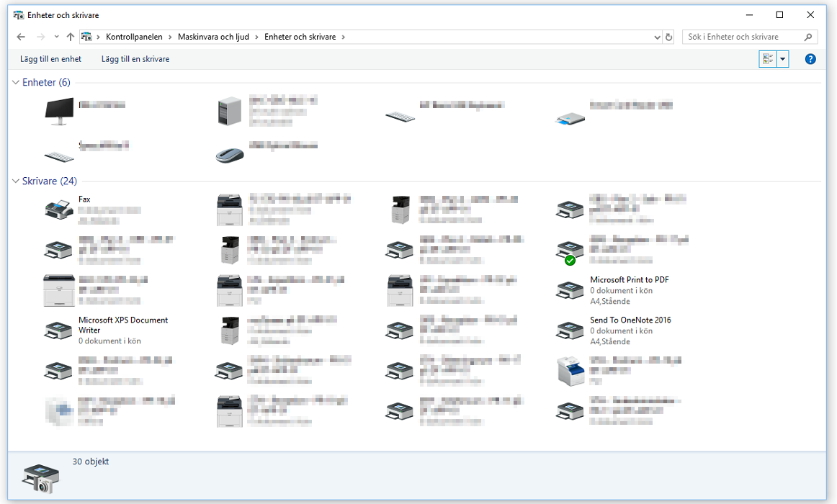This screenshot has width=837, height=504.
Task: Open the view options dropdown arrow
Action: (x=783, y=59)
